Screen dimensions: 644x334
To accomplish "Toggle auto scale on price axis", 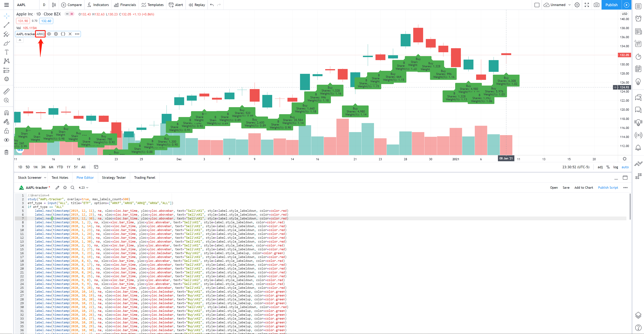I will pos(625,167).
